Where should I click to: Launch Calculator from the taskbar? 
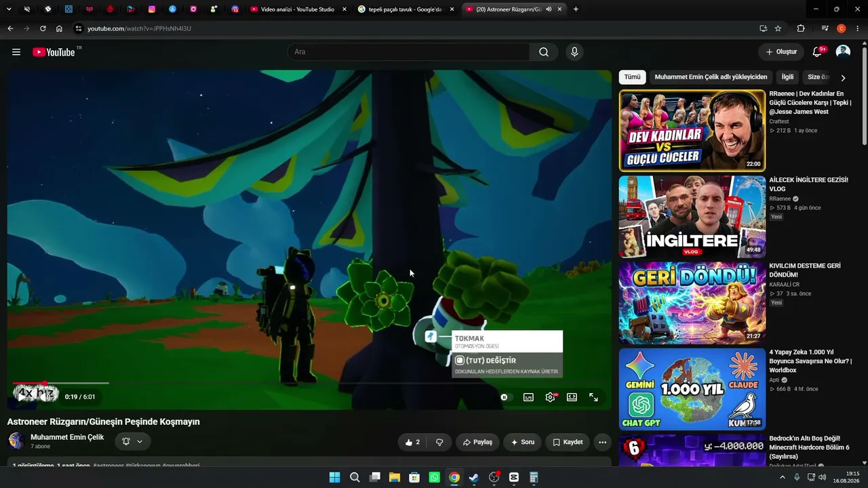(x=534, y=477)
